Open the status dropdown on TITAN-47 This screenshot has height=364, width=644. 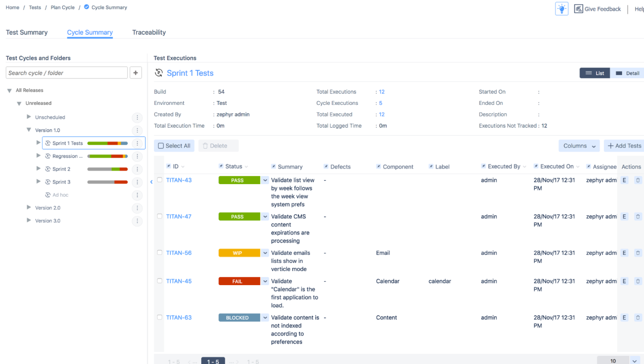coord(265,216)
